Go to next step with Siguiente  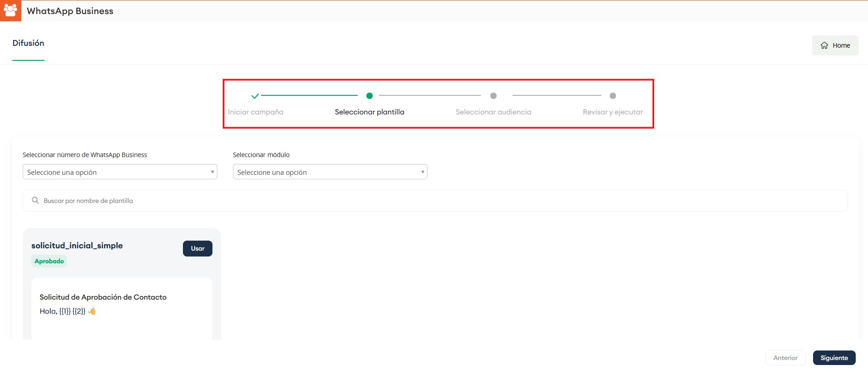coord(834,358)
